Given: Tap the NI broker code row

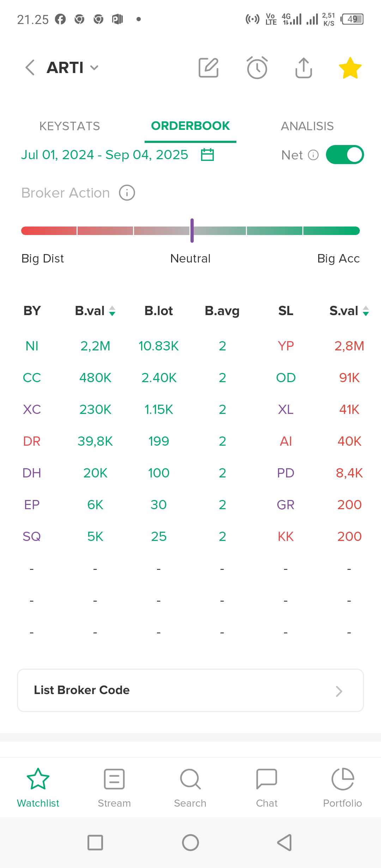Looking at the screenshot, I should tap(190, 346).
